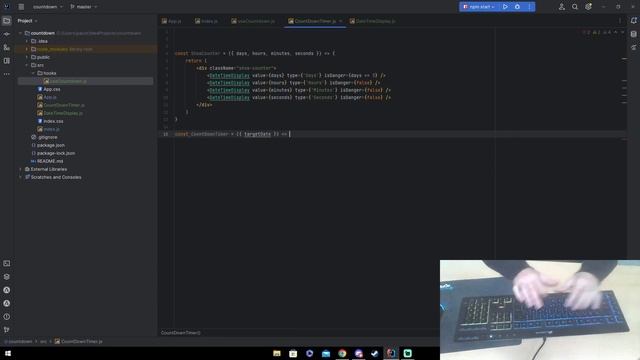Show more tool windows ellipsis
The width and height of the screenshot is (640, 360).
tap(7, 74)
